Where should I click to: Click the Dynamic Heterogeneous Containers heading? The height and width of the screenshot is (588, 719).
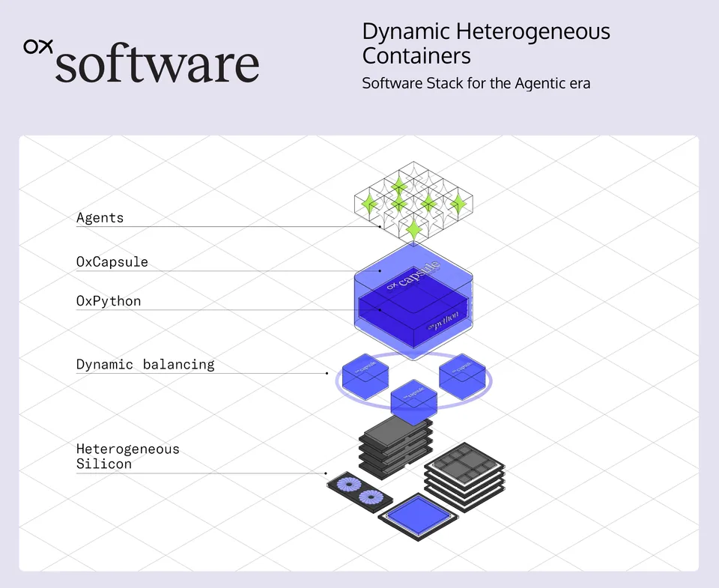coord(486,43)
